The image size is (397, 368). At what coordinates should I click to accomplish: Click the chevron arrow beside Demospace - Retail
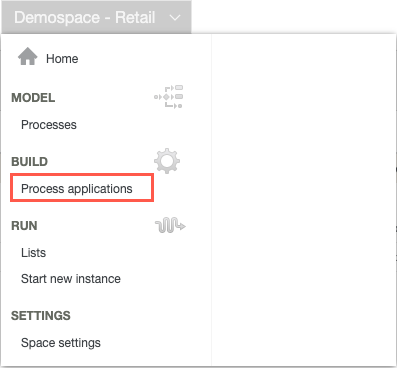175,18
